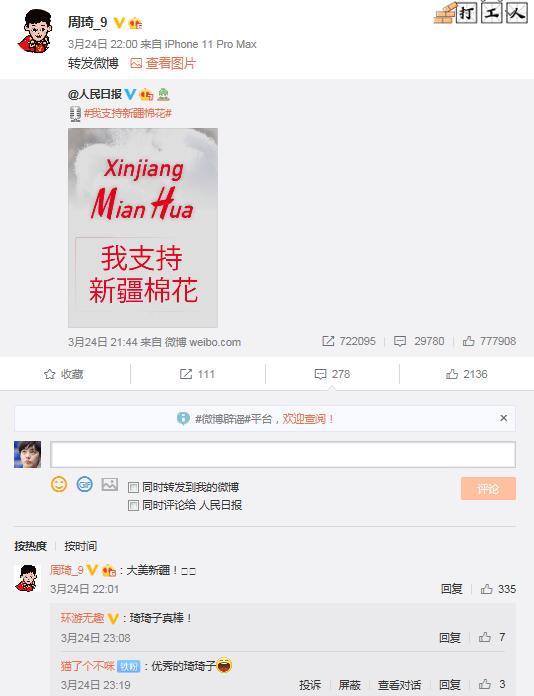Open the #我支持新疆棉花# hashtag link

[127, 113]
